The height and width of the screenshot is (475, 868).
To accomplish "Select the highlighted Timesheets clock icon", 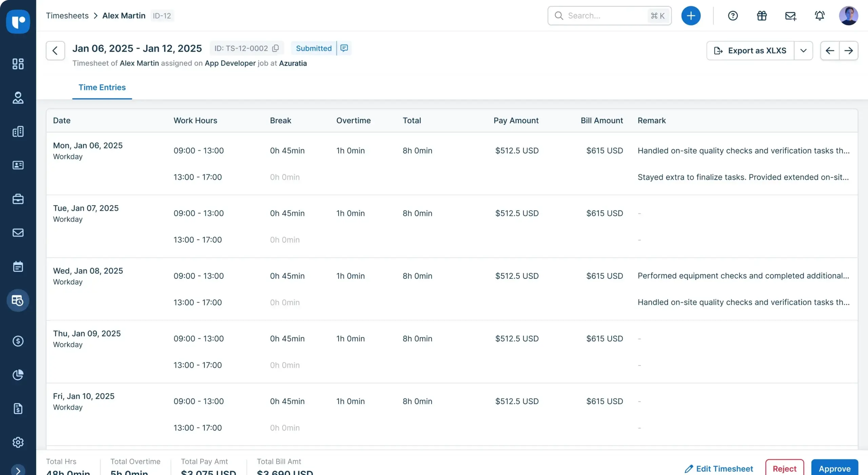I will pos(18,300).
